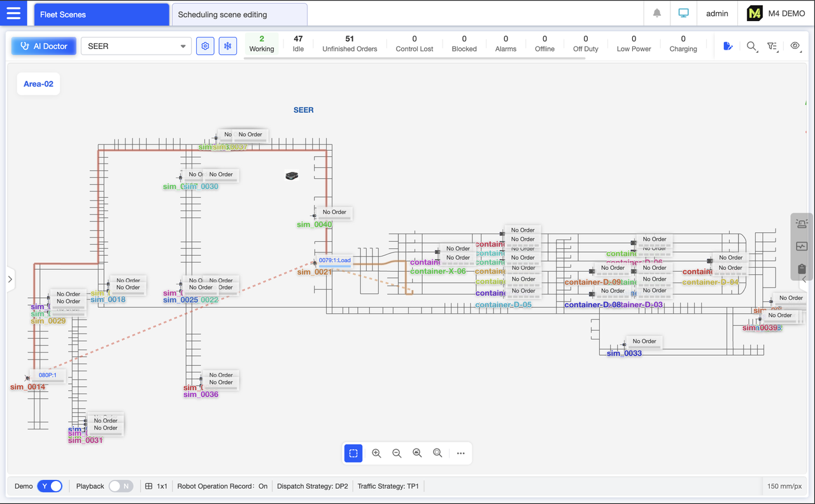Enable Playback mode in the status bar
The width and height of the screenshot is (815, 504).
pyautogui.click(x=120, y=486)
